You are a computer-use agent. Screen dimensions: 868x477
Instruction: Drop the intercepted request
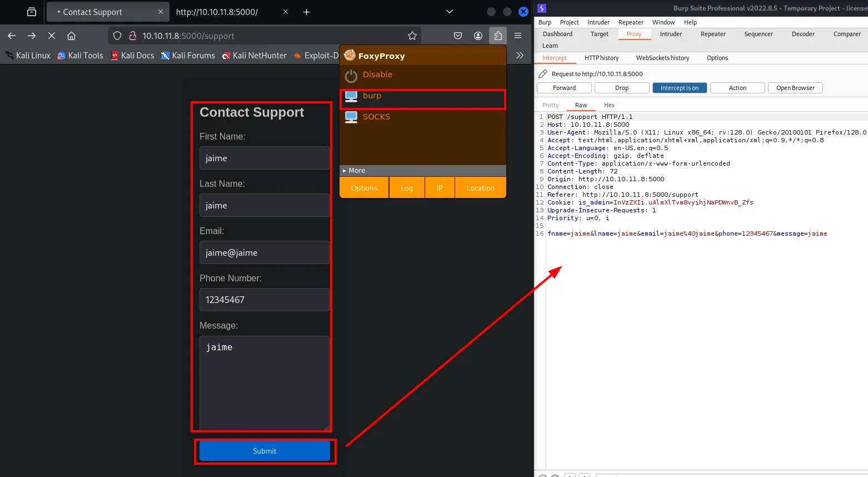point(622,88)
